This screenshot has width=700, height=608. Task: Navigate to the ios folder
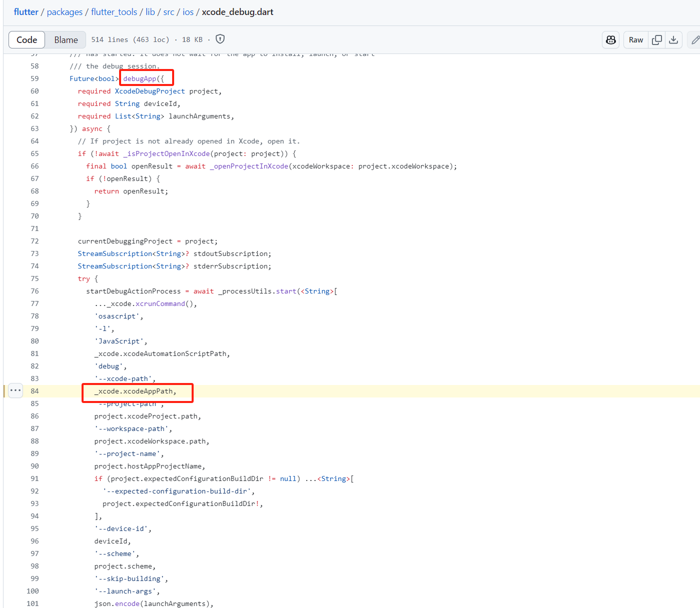[x=188, y=12]
